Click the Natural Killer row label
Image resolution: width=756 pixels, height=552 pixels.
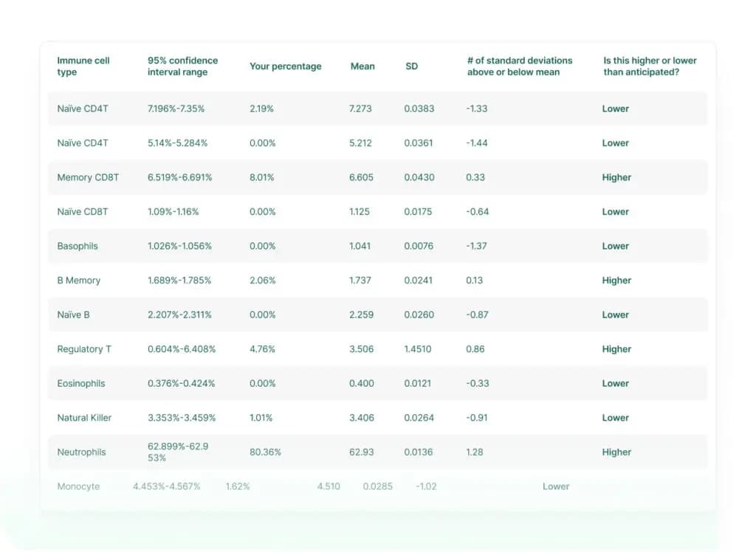(x=84, y=418)
